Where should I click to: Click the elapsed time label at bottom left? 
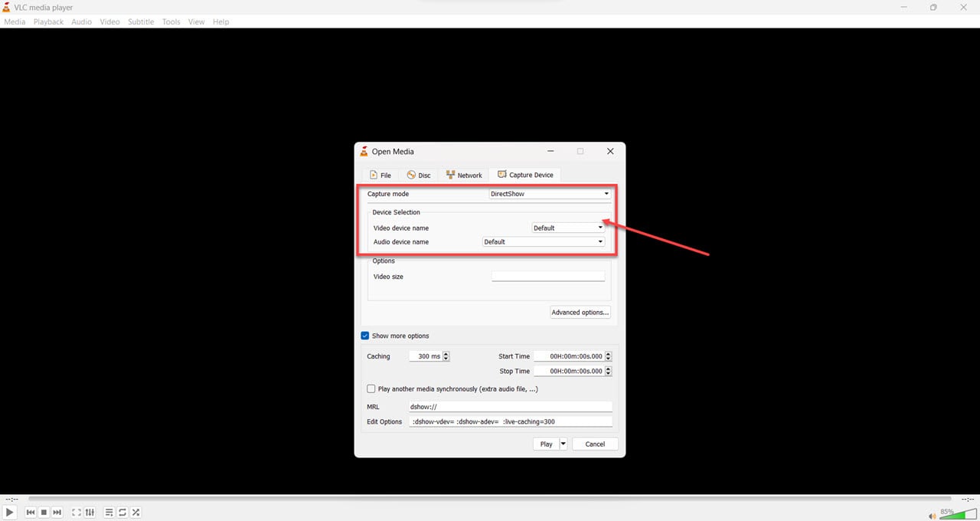[x=11, y=499]
